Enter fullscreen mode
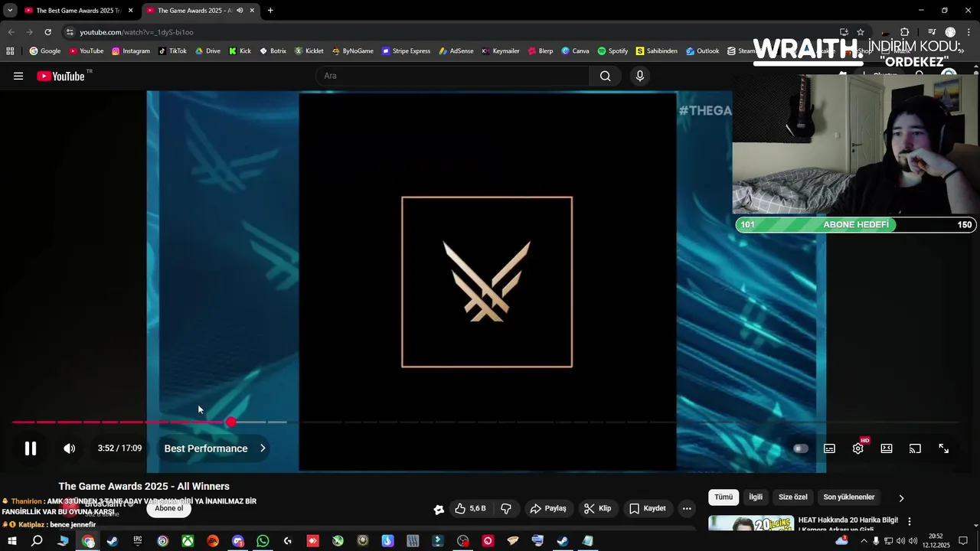Screen dimensions: 980x551 [x=944, y=448]
